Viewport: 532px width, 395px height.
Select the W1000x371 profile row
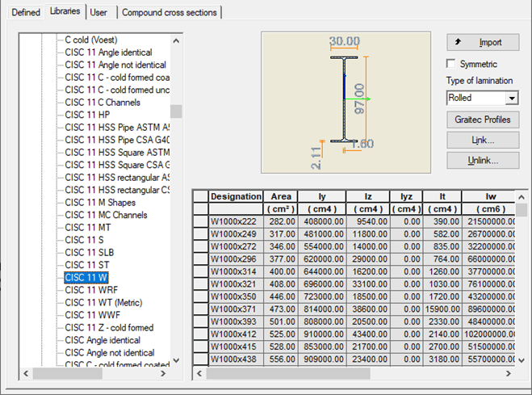[x=235, y=309]
